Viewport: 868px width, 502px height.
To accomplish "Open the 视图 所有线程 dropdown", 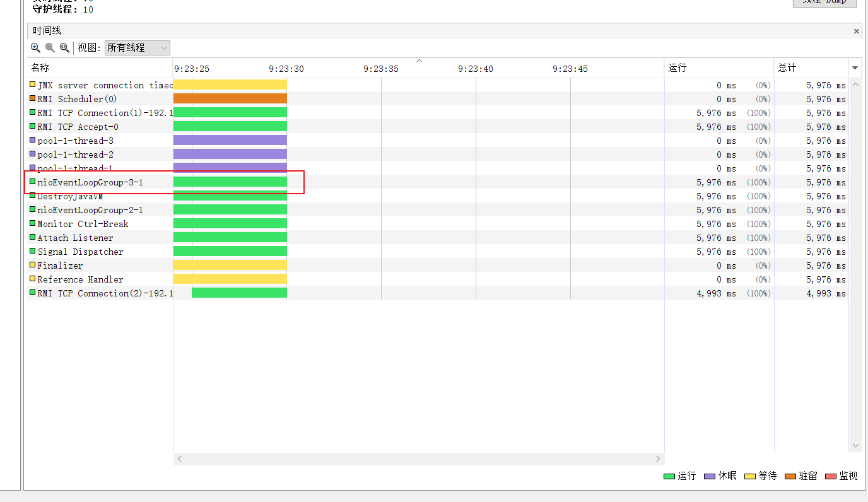I will [138, 48].
